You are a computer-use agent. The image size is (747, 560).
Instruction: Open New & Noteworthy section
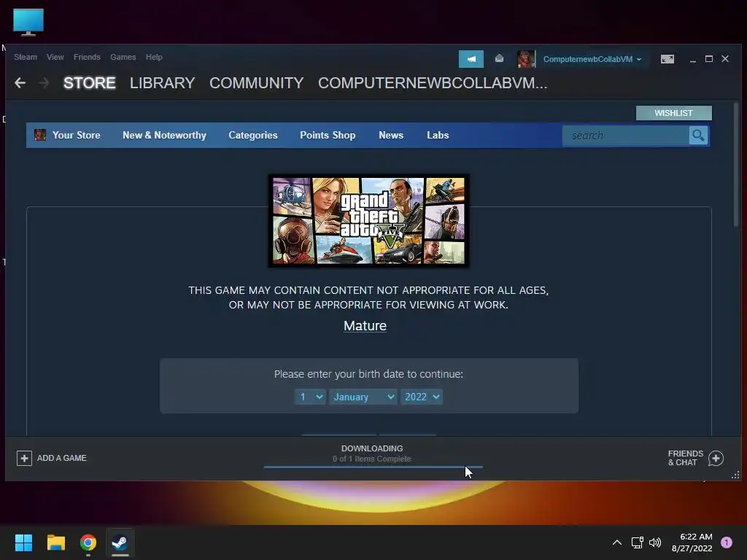(x=164, y=135)
